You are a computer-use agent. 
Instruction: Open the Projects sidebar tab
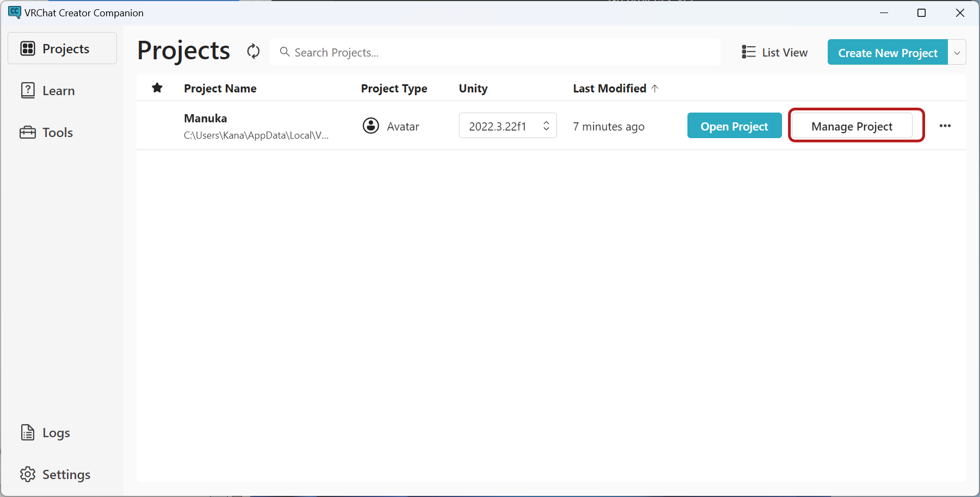pyautogui.click(x=63, y=48)
